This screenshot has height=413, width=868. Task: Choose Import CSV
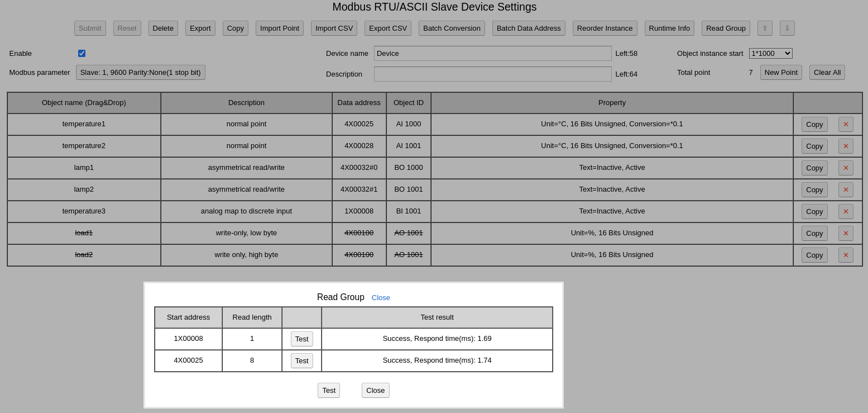tap(334, 28)
